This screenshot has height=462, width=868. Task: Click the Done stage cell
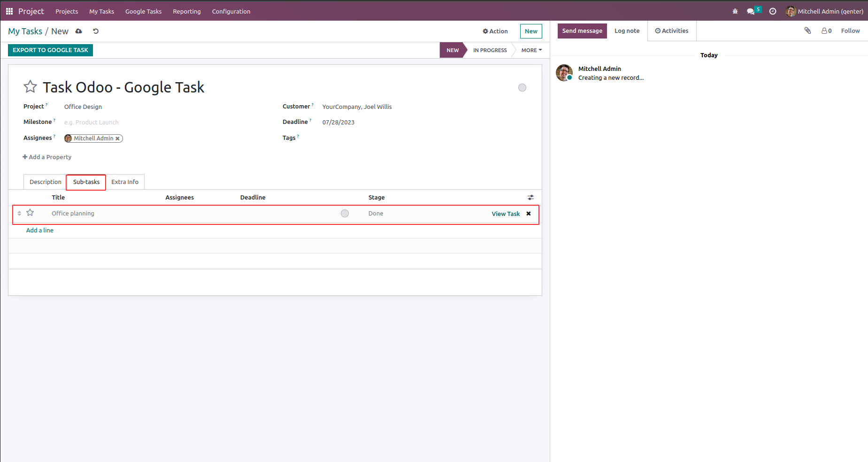point(376,214)
